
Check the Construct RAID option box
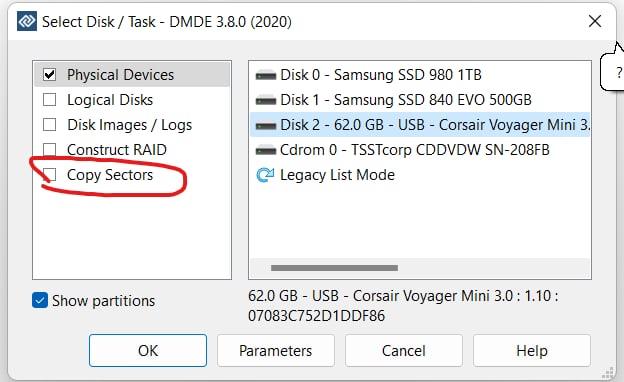pos(49,149)
